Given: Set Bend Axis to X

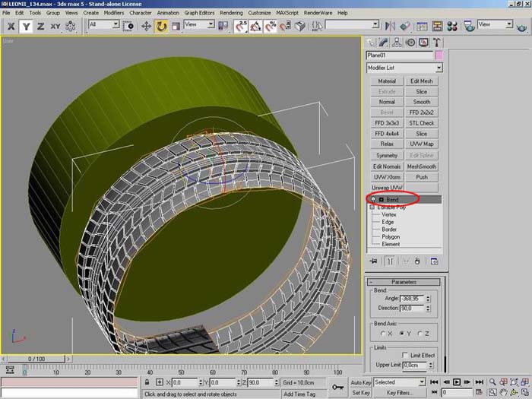Looking at the screenshot, I should click(x=382, y=334).
